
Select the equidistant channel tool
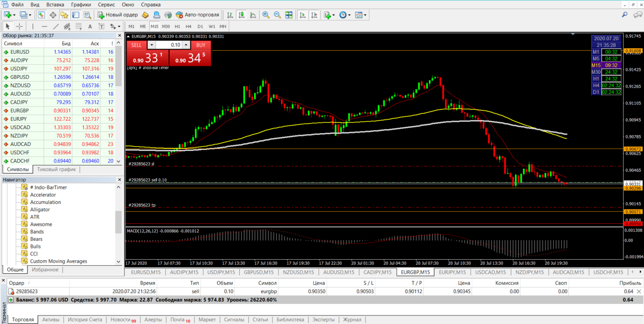point(67,26)
